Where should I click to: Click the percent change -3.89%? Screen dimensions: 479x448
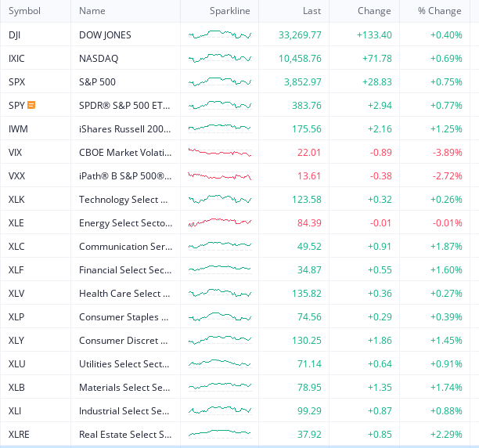tap(447, 153)
